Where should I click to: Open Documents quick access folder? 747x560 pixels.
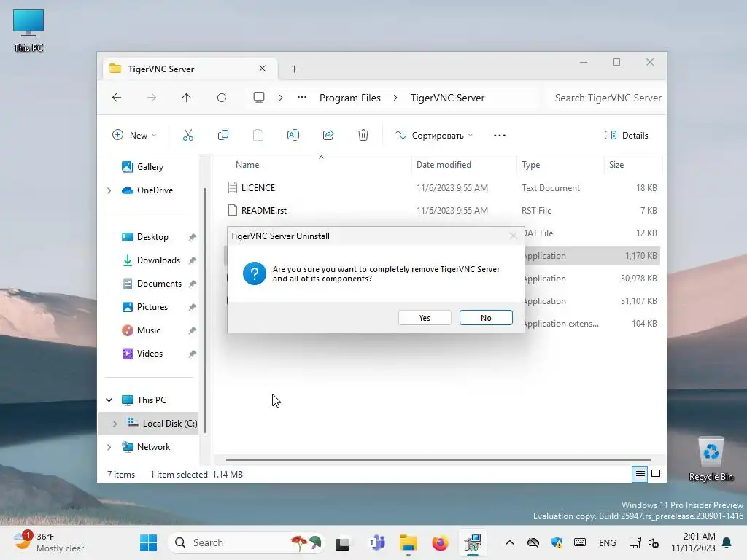[159, 284]
